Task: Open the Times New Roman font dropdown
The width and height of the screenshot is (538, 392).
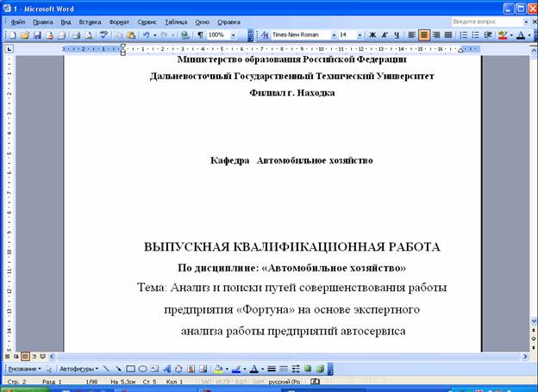Action: click(334, 35)
